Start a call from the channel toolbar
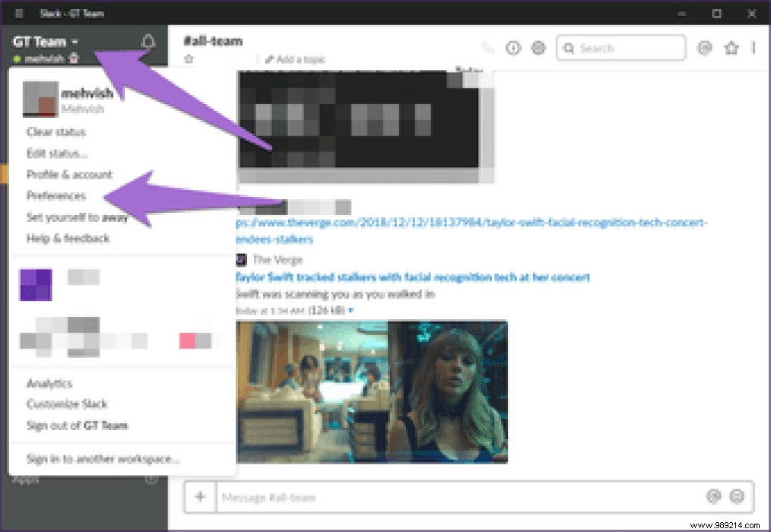 pos(487,47)
